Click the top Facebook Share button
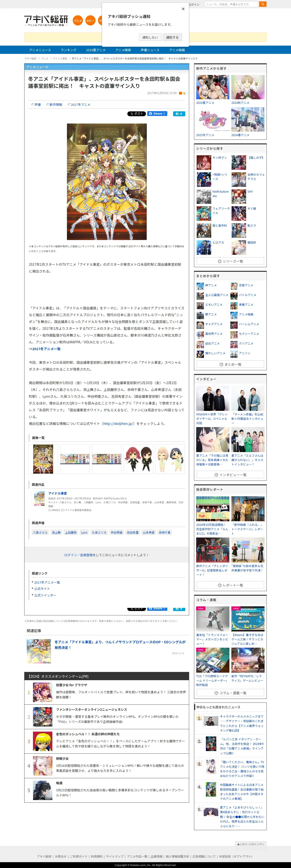Screen dimensions: 291x868 tap(157, 114)
